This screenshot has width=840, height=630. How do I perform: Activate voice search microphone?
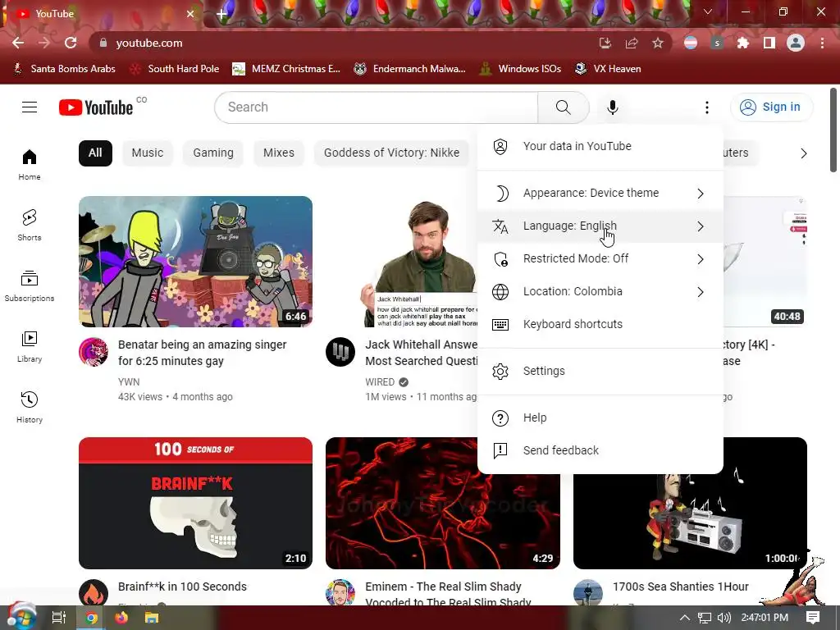coord(612,107)
